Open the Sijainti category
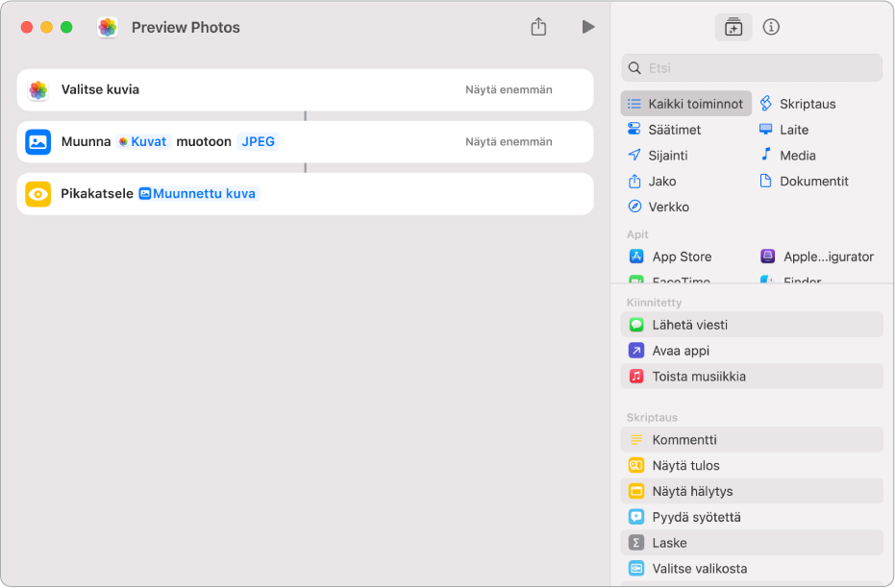Viewport: 895px width, 588px height. (658, 155)
